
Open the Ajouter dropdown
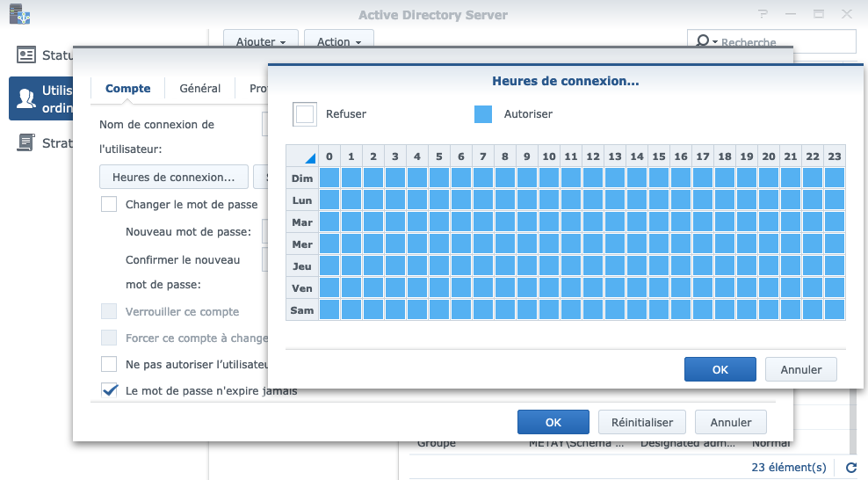click(x=261, y=41)
